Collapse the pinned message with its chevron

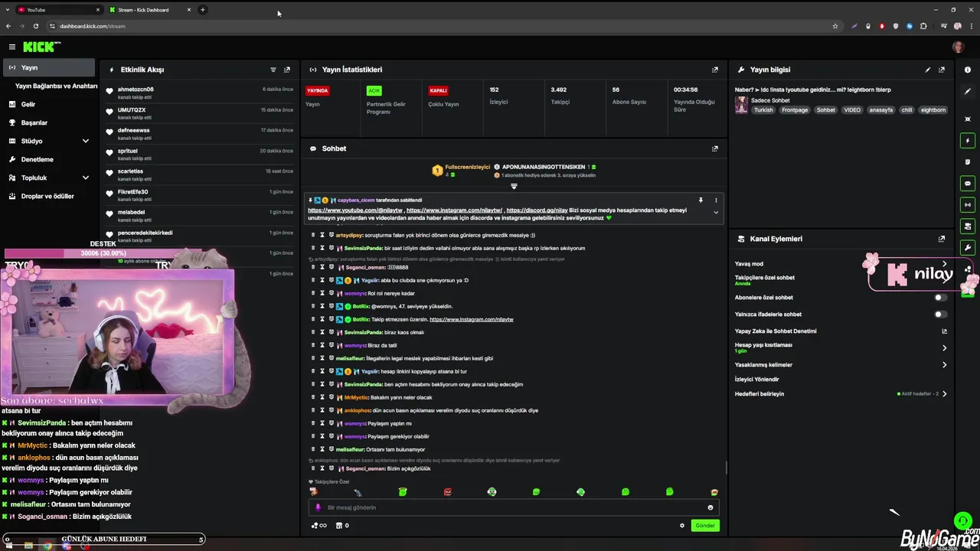point(716,213)
